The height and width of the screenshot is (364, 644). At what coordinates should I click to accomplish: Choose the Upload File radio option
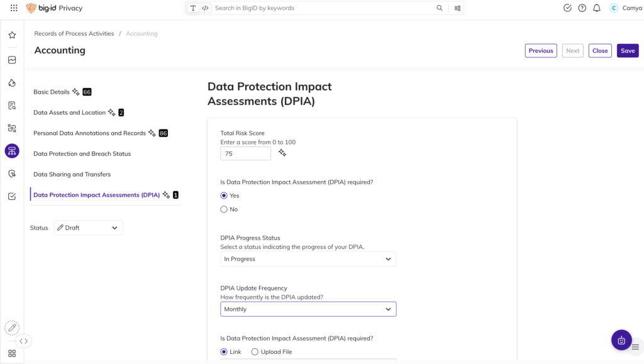[255, 351]
